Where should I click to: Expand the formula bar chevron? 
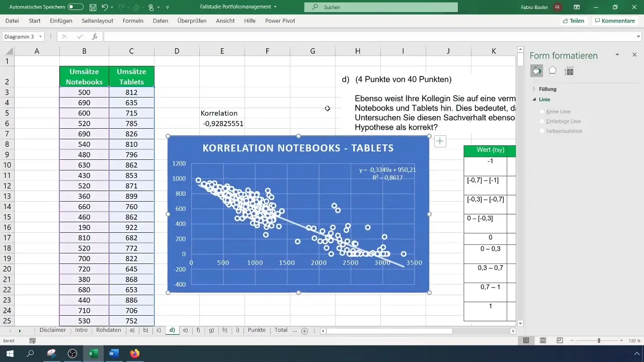point(639,37)
